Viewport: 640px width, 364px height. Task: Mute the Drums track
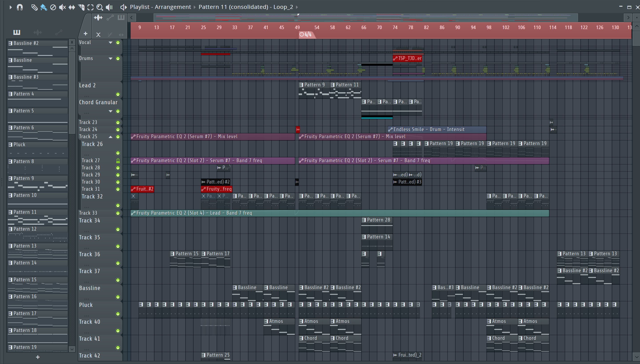(118, 58)
